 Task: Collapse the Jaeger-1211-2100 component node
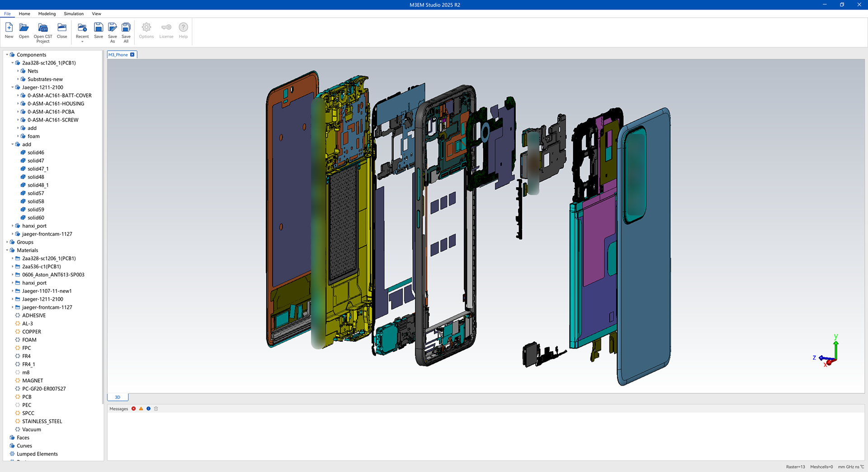pos(13,87)
